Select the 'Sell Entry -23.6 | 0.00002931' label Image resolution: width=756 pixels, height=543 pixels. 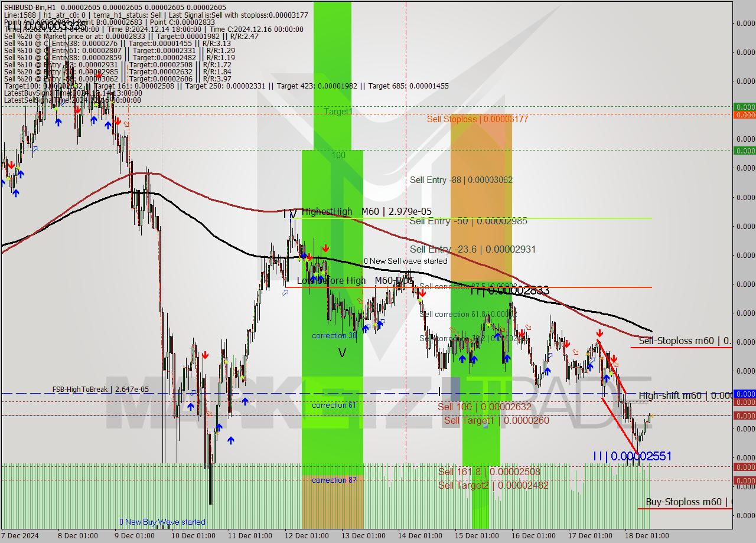[x=472, y=250]
